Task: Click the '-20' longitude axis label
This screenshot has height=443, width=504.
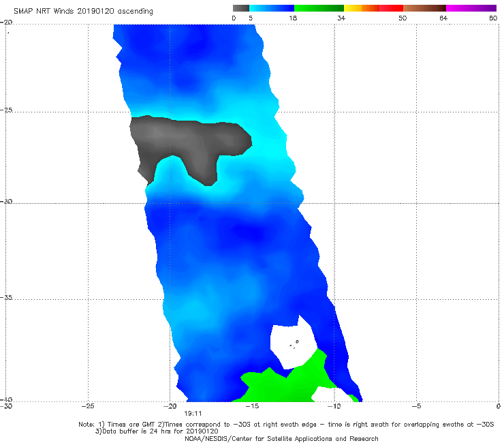Action: [170, 406]
